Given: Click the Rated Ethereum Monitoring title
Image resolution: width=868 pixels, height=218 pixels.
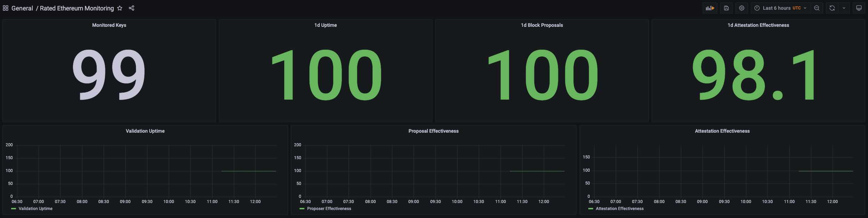Looking at the screenshot, I should click(x=77, y=8).
